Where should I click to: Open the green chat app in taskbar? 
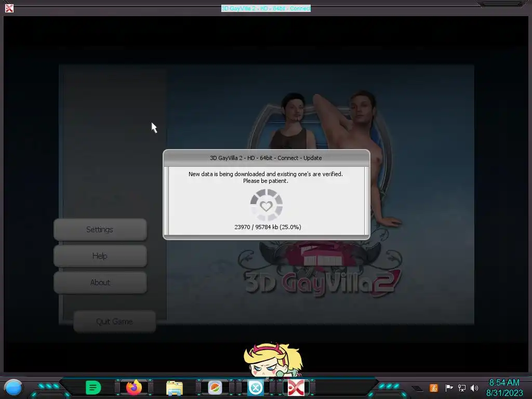click(94, 388)
